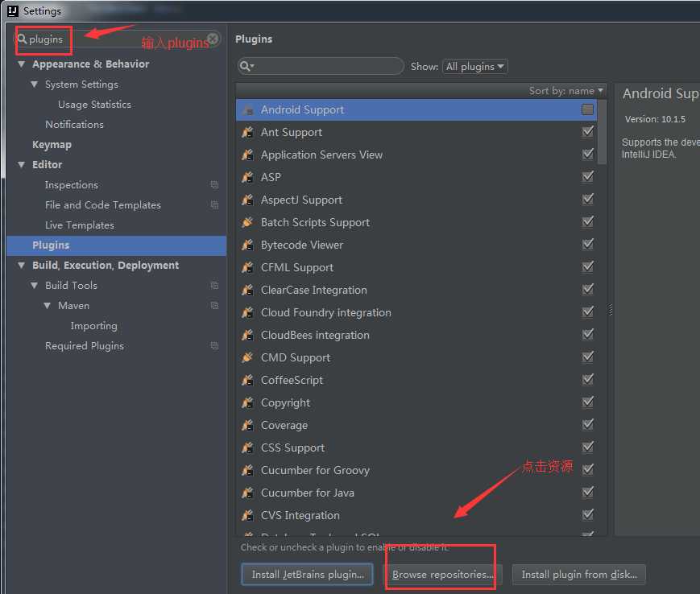Collapse the Maven node
Screen dimensions: 700x594
point(48,306)
